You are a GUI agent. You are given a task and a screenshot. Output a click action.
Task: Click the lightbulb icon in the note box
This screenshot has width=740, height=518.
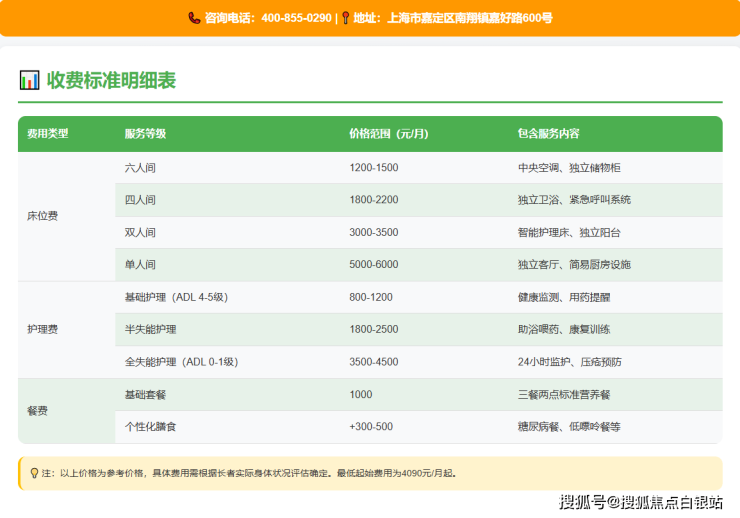(34, 473)
